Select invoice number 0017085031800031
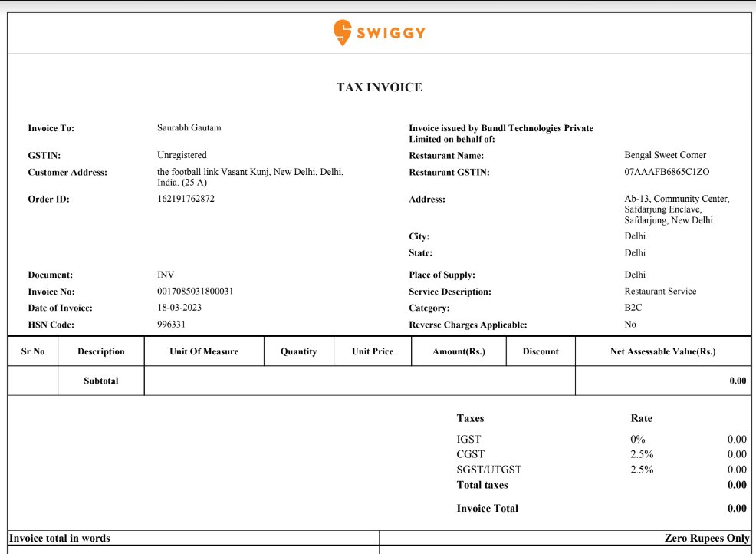Viewport: 756px width, 554px height. click(x=196, y=291)
